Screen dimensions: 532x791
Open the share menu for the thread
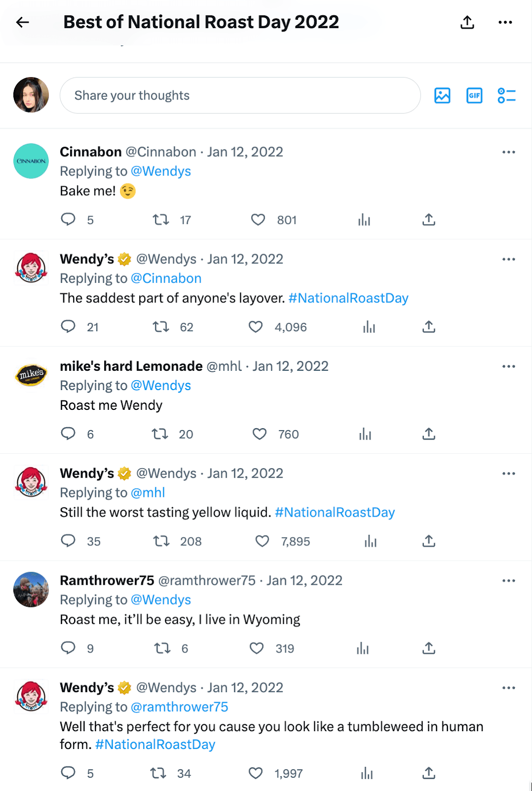(466, 22)
